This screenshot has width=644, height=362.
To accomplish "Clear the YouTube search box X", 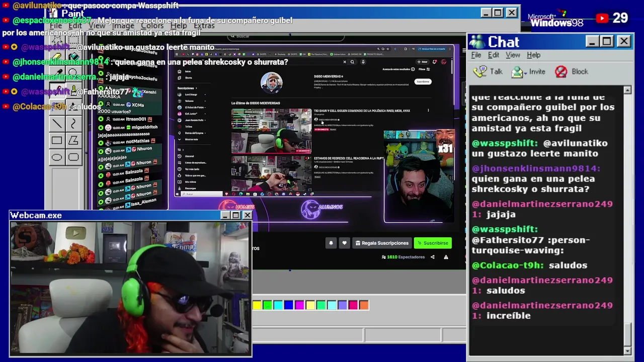I will [345, 62].
